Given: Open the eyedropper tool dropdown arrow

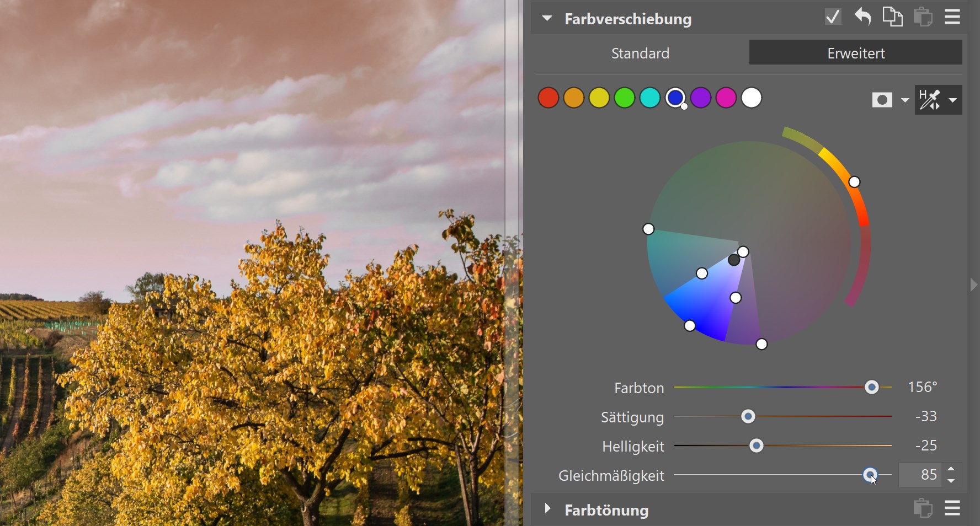Looking at the screenshot, I should pos(953,100).
